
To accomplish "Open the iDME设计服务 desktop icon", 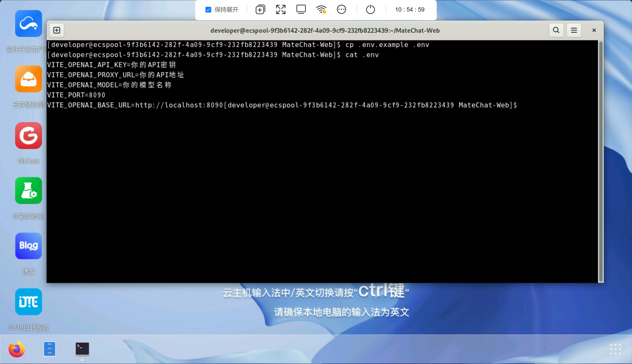I will [28, 302].
